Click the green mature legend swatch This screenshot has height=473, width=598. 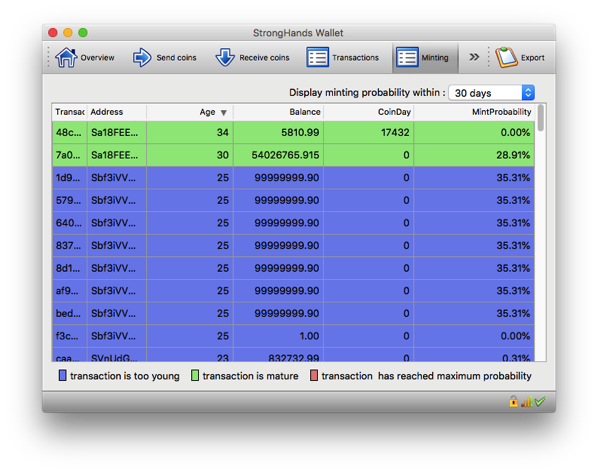click(x=195, y=375)
